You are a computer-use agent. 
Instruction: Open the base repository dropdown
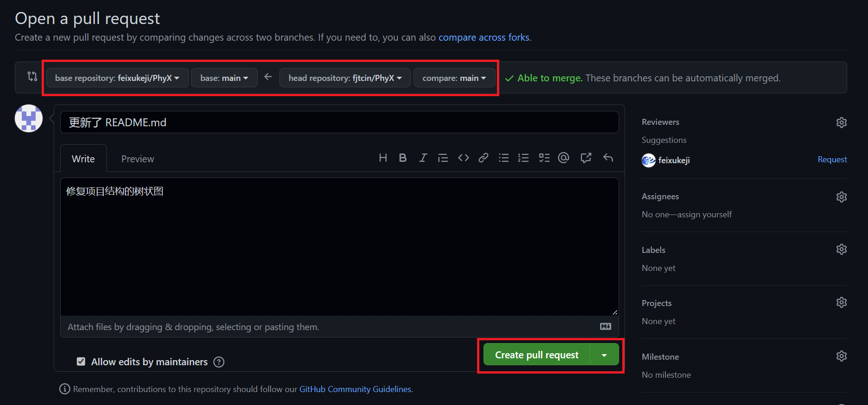click(x=117, y=78)
